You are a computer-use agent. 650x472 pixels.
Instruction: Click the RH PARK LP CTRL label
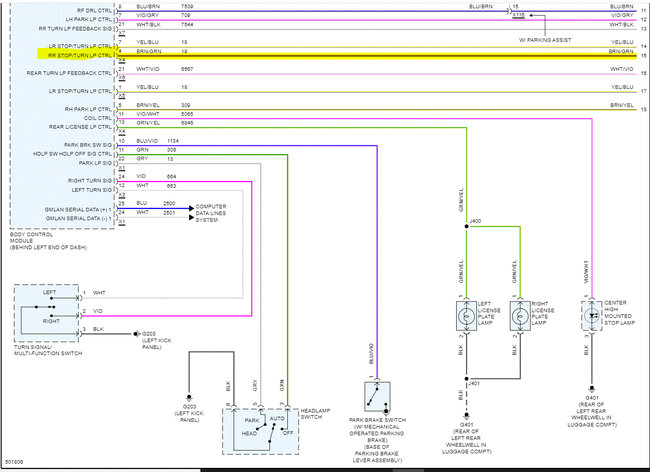tap(88, 109)
